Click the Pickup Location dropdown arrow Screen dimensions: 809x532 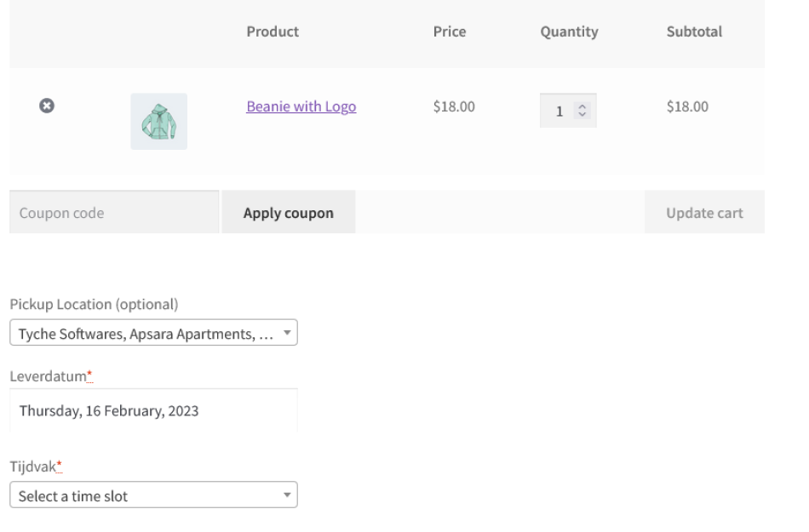(x=287, y=333)
